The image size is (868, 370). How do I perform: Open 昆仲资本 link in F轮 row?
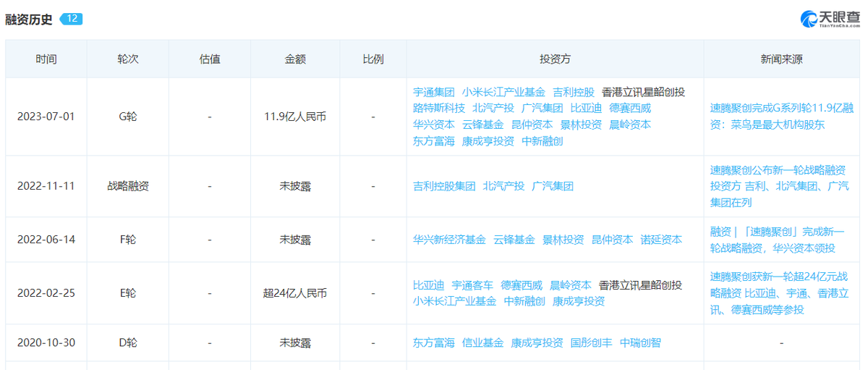point(612,240)
